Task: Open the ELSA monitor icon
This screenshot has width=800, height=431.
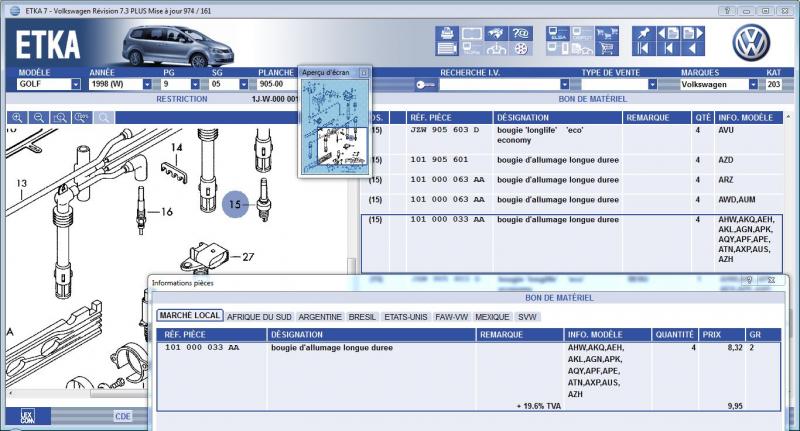Action: pos(558,34)
